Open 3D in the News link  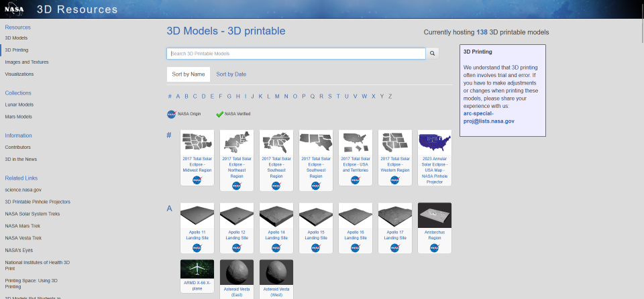(x=21, y=160)
